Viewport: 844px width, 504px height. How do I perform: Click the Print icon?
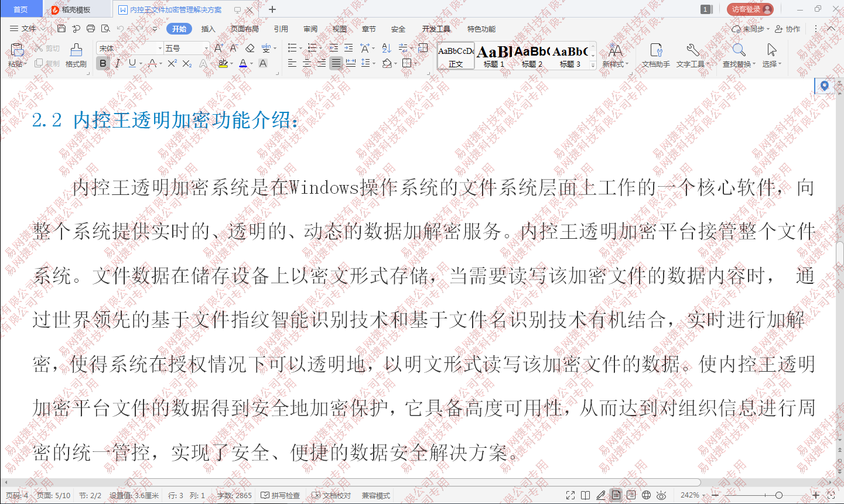click(x=91, y=29)
